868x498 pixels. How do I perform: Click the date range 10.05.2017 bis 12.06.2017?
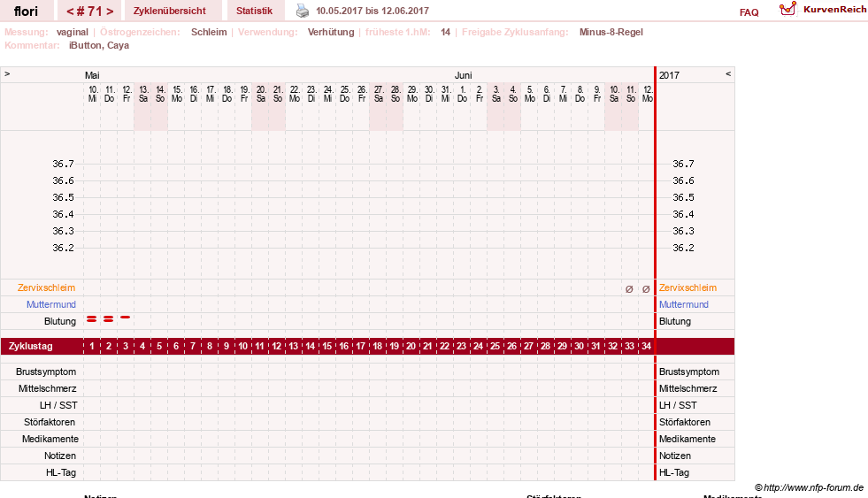pos(372,11)
